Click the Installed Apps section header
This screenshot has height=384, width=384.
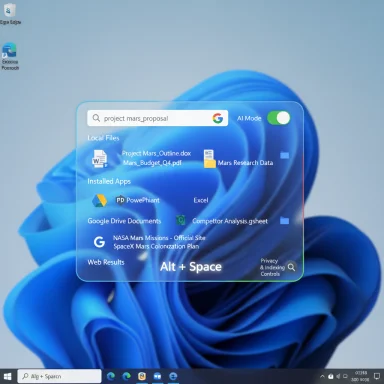109,181
